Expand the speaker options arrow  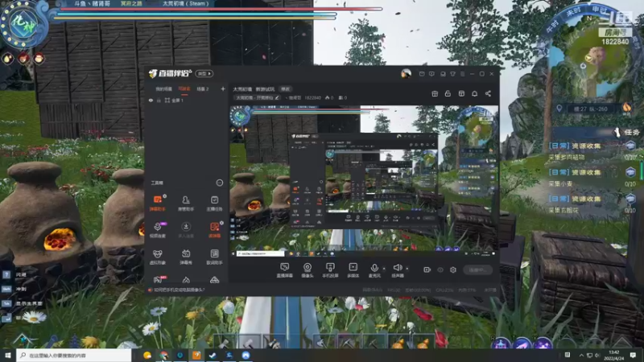pyautogui.click(x=407, y=269)
